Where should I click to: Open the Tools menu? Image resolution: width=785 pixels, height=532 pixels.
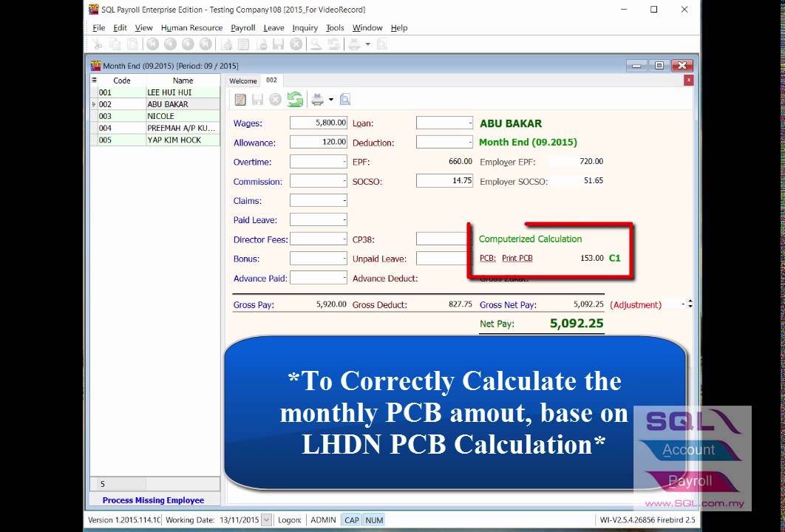click(335, 28)
